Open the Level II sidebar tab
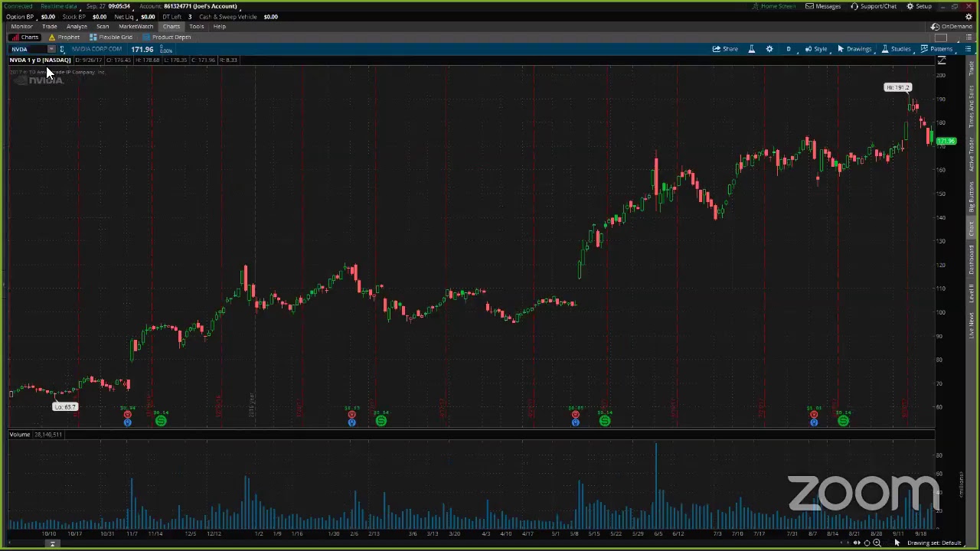Image resolution: width=980 pixels, height=551 pixels. (x=972, y=292)
